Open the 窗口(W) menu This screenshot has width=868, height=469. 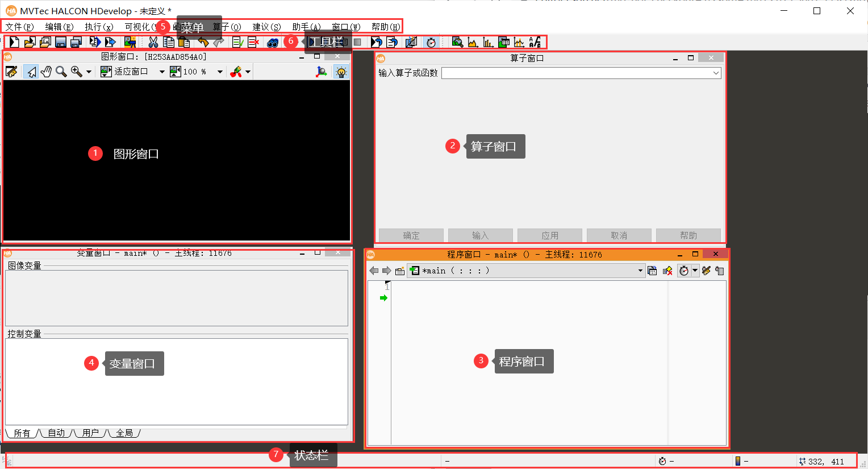point(347,27)
